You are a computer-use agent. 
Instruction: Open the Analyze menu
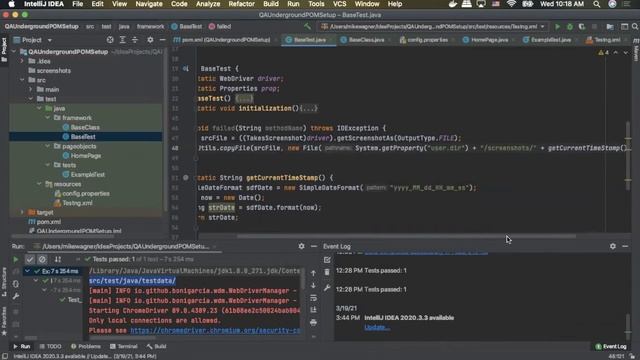[x=208, y=4]
